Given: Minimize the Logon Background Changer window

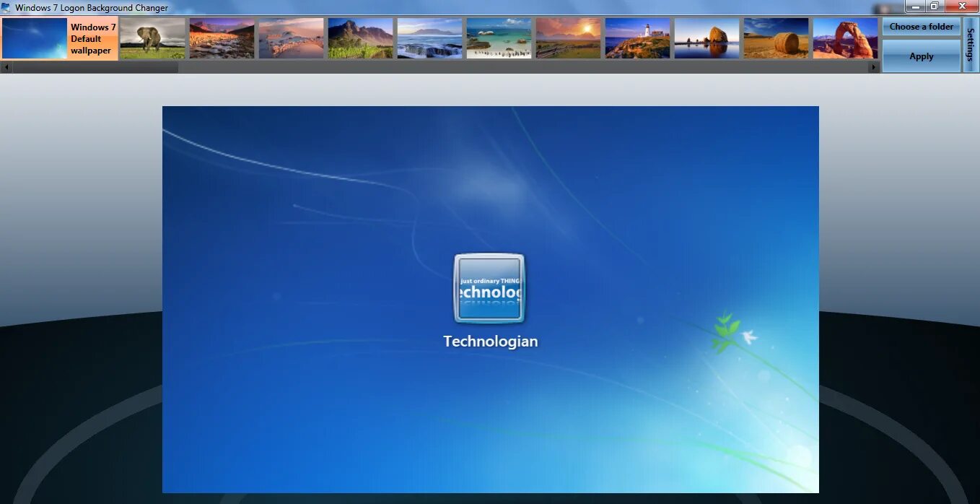Looking at the screenshot, I should click(916, 6).
